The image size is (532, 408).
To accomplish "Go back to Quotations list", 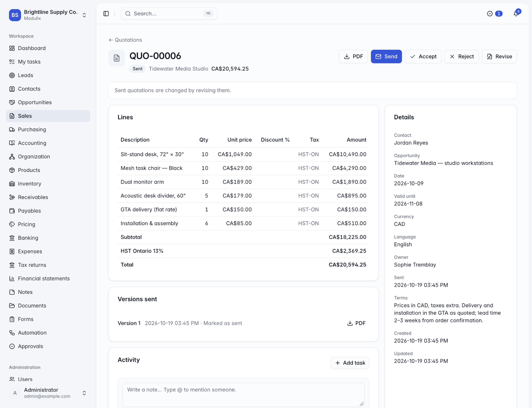I will [x=125, y=40].
